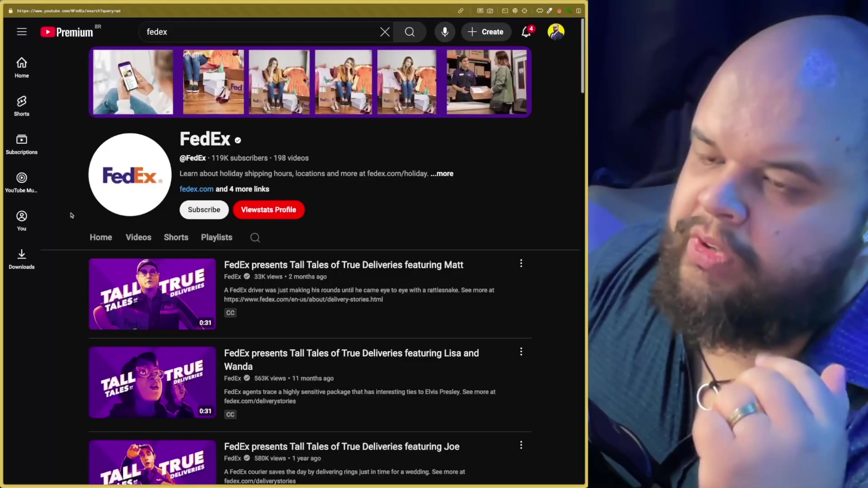Click CC badge on Lisa and Wanda video
868x488 pixels.
point(230,414)
